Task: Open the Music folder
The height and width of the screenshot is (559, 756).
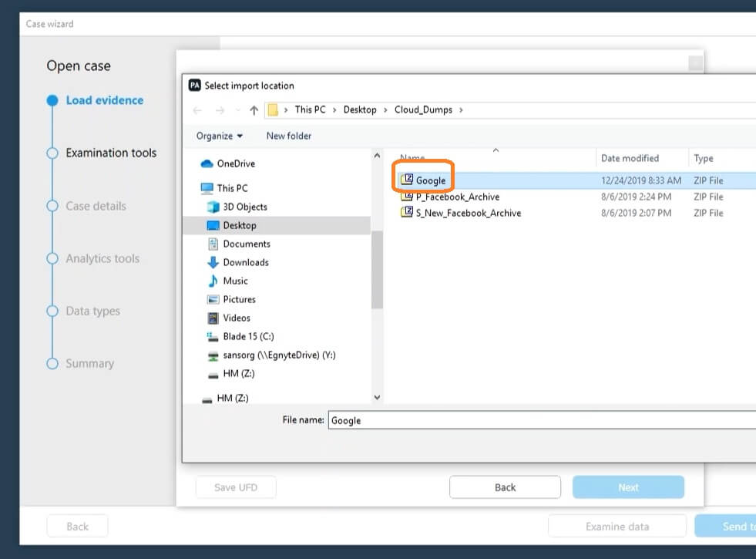Action: (x=235, y=281)
